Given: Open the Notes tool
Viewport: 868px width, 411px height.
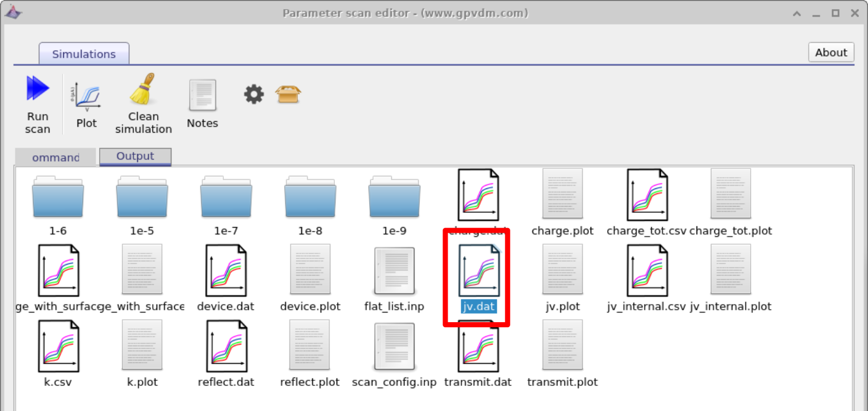Looking at the screenshot, I should coord(202,102).
